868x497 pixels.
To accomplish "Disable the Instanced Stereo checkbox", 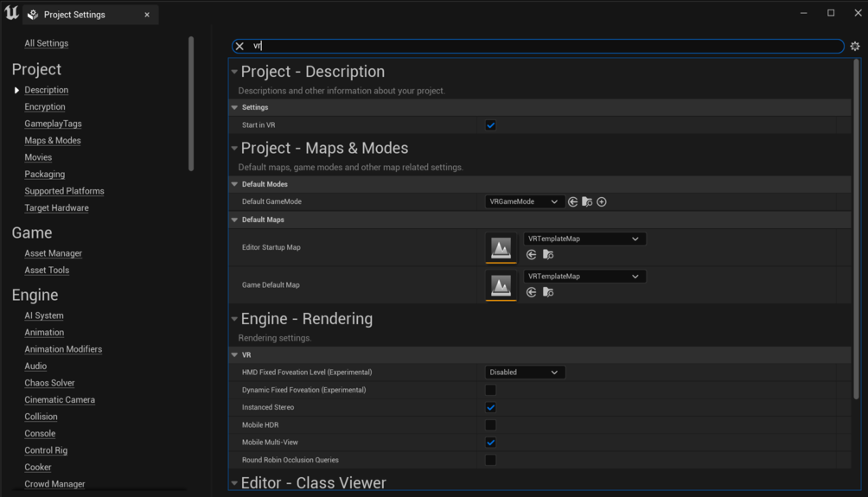I will 490,408.
